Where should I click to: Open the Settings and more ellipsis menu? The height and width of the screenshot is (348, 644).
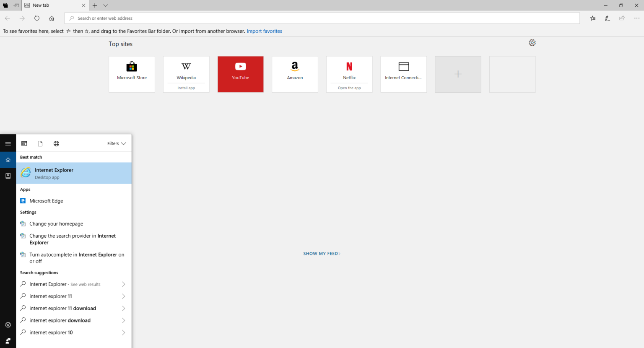[x=636, y=18]
